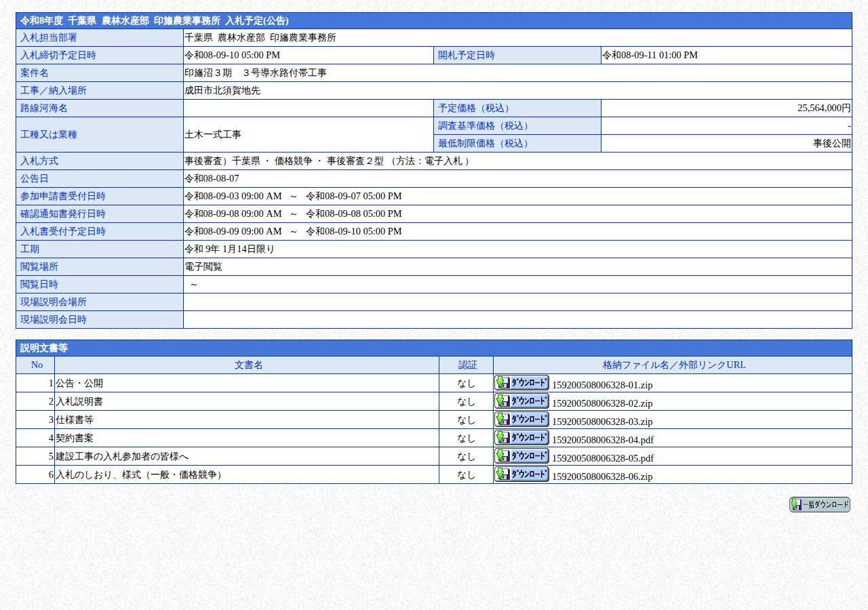Click file name 159200508006328-06.zip text
This screenshot has height=610, width=868.
(x=602, y=476)
